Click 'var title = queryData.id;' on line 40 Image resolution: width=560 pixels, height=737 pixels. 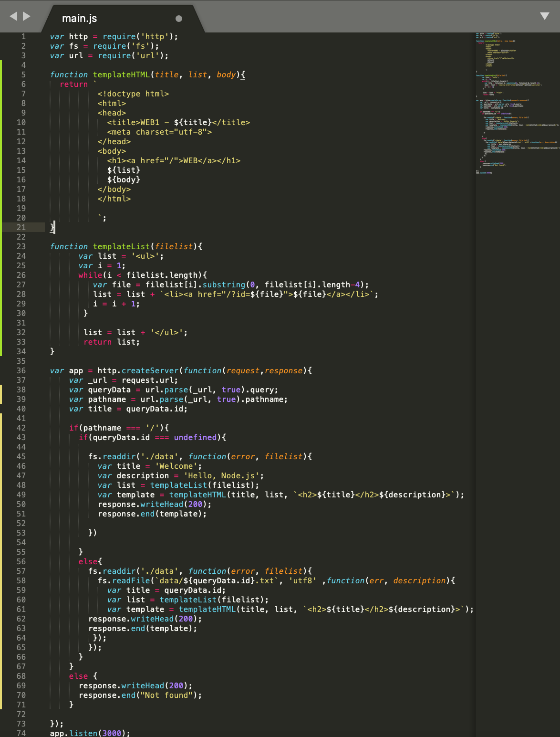pos(128,409)
